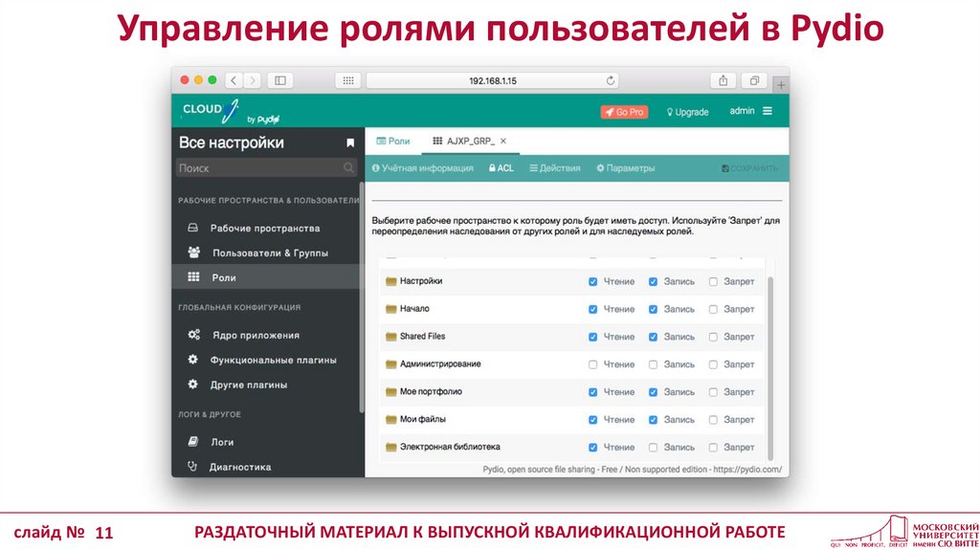Open the admin hamburger menu icon
Image resolution: width=980 pixels, height=549 pixels.
pos(768,111)
